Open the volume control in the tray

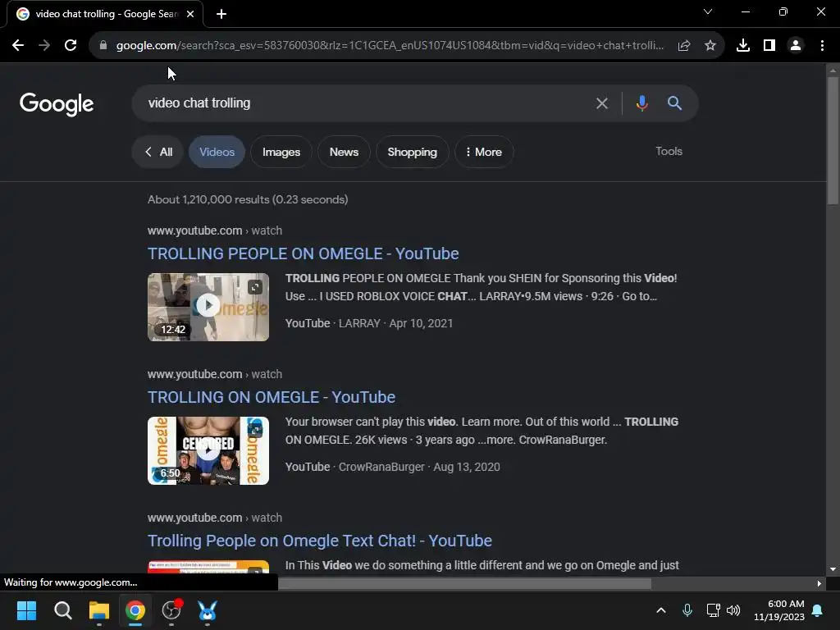[733, 610]
